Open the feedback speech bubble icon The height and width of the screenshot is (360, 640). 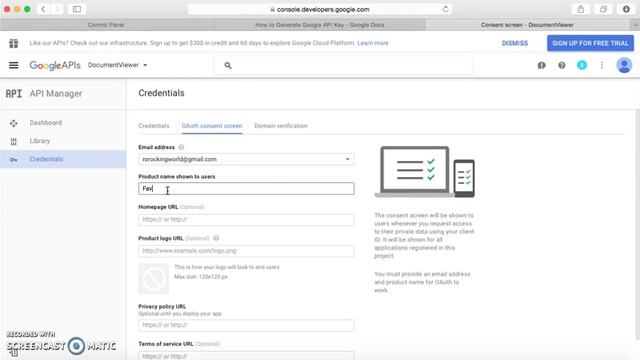point(541,65)
